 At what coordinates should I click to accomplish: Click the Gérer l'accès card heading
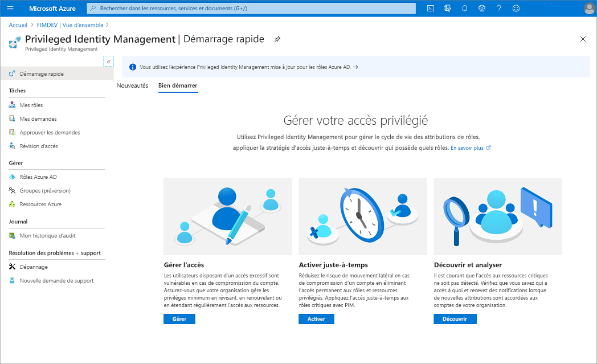tap(184, 265)
